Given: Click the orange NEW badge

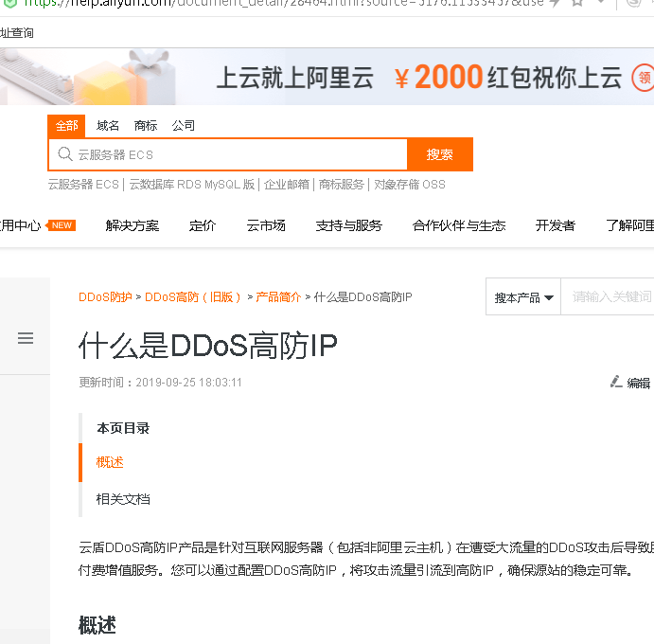Looking at the screenshot, I should click(x=62, y=225).
